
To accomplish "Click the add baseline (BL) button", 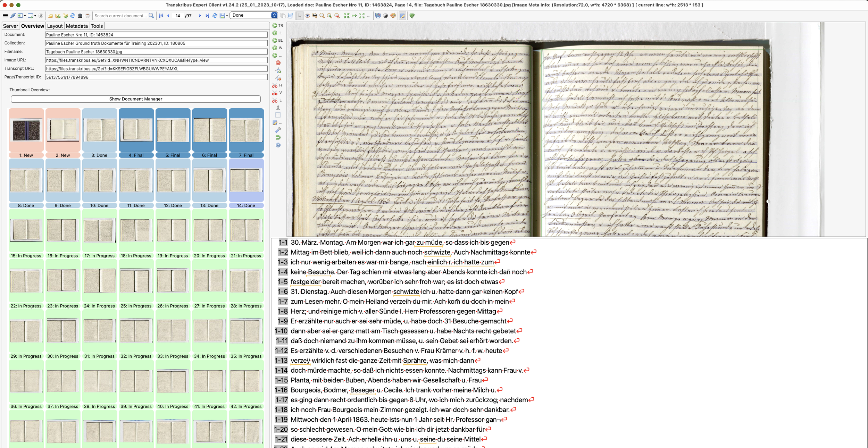I will [275, 41].
